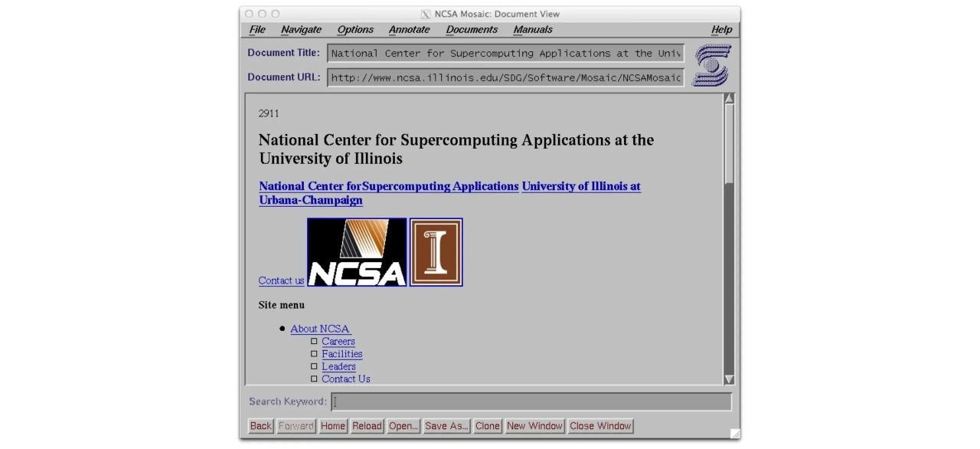Click the Close Window button
The width and height of the screenshot is (980, 449).
point(601,426)
